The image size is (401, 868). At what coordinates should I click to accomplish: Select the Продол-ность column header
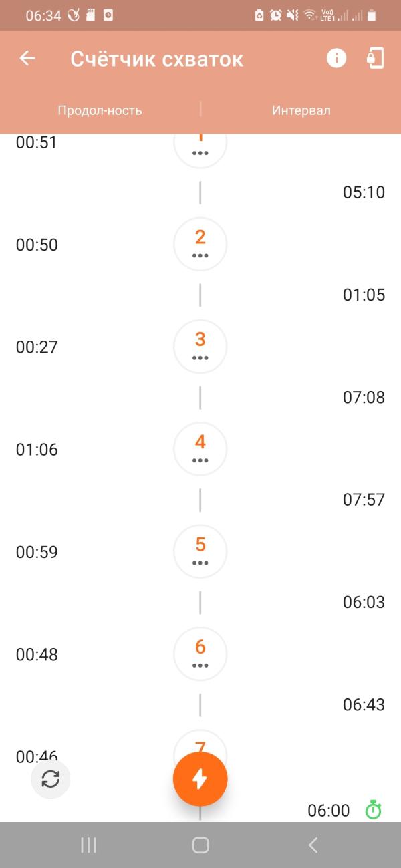pos(100,110)
